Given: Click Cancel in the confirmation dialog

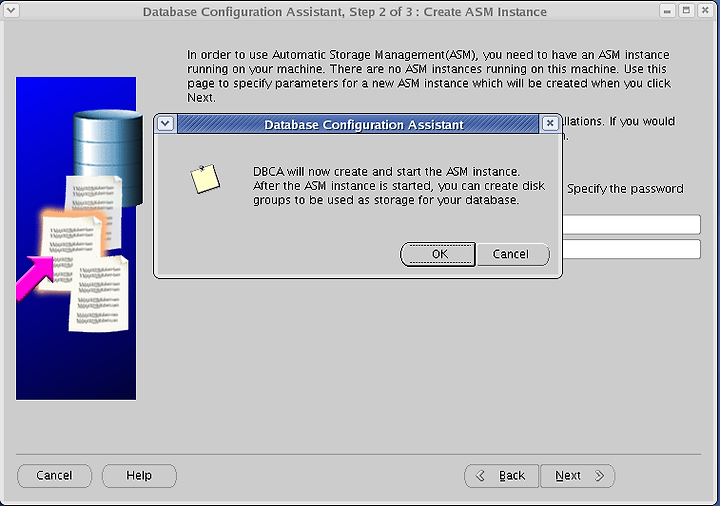Looking at the screenshot, I should [513, 254].
